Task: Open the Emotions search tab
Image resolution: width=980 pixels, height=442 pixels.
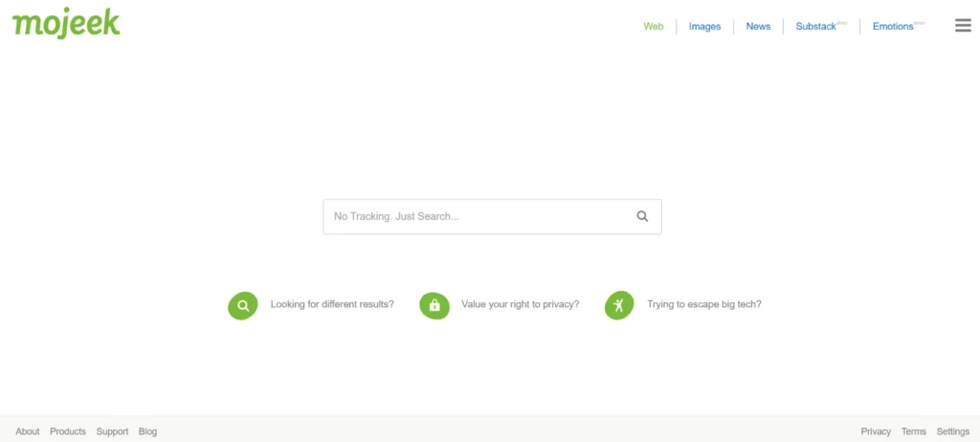Action: tap(895, 27)
